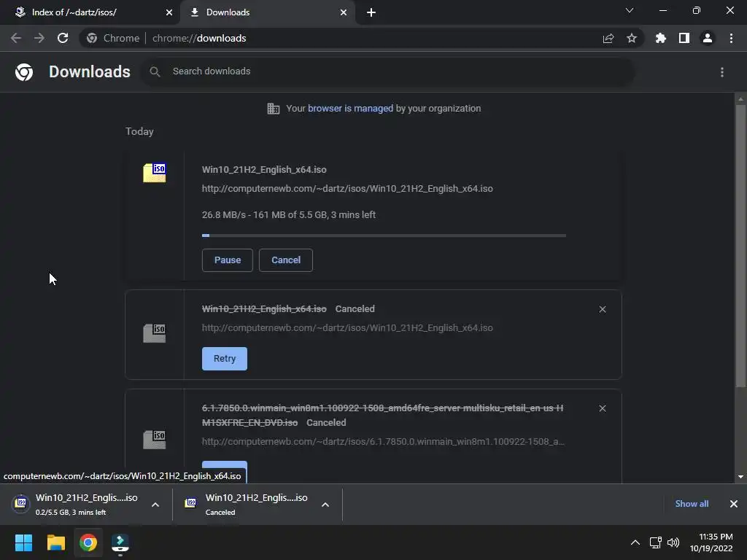Pause the Win10 ISO download
This screenshot has width=747, height=560.
228,260
